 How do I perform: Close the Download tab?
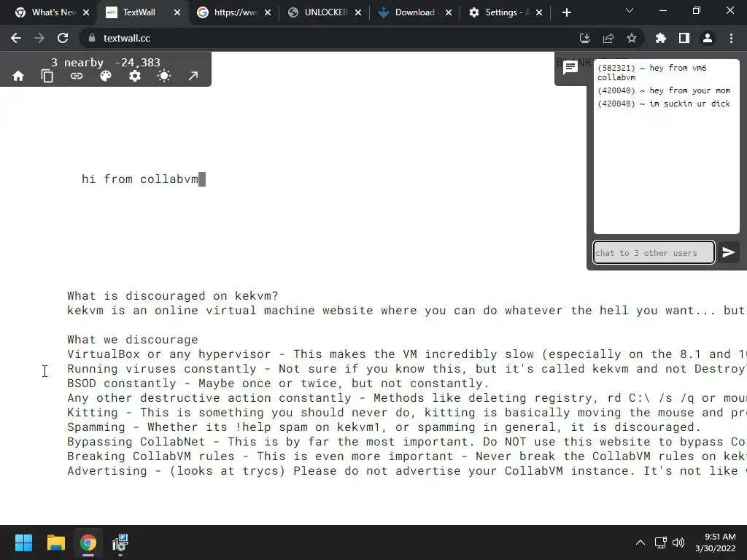[449, 12]
